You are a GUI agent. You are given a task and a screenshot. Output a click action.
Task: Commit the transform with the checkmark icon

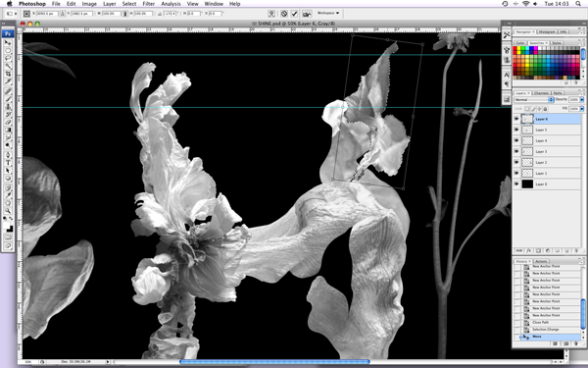(x=294, y=14)
